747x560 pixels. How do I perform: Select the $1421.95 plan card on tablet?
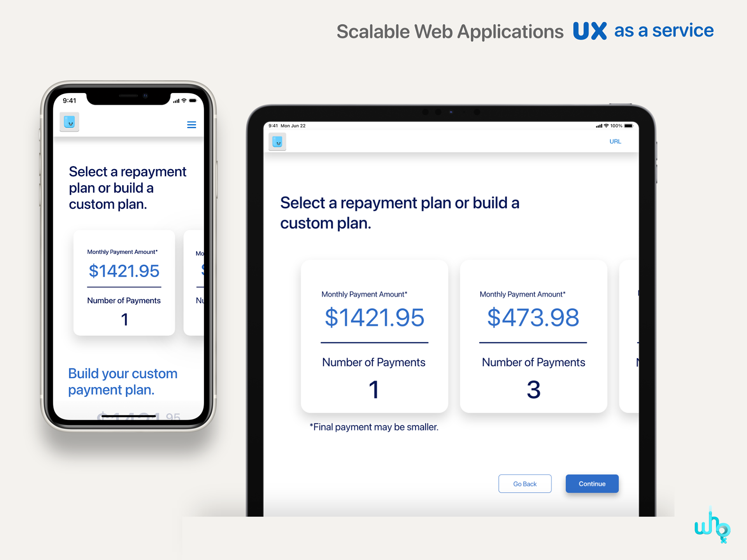click(x=374, y=336)
